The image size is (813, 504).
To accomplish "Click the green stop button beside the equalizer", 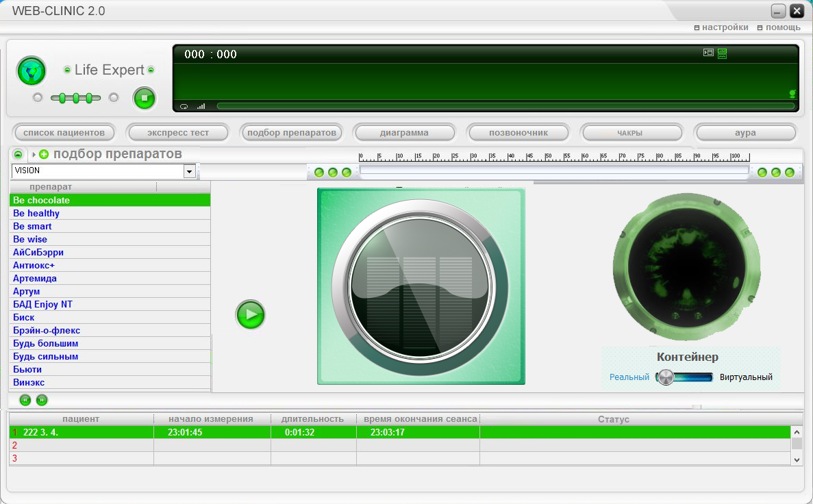I will pyautogui.click(x=145, y=98).
